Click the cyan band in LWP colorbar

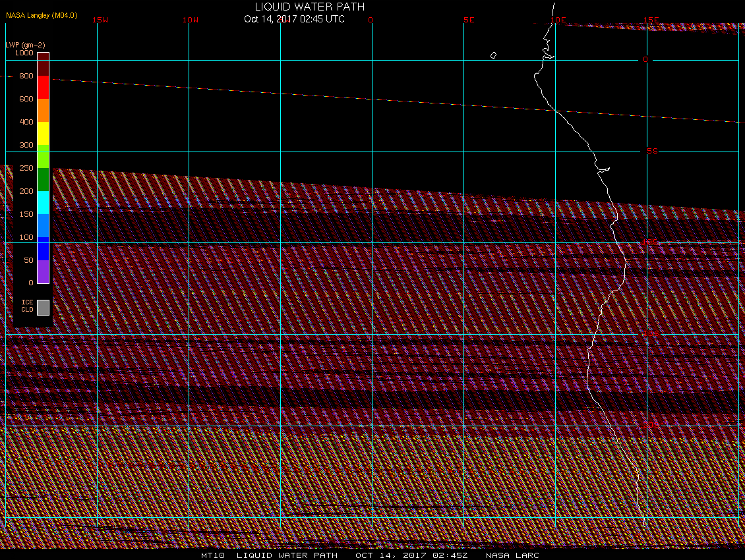coord(44,202)
